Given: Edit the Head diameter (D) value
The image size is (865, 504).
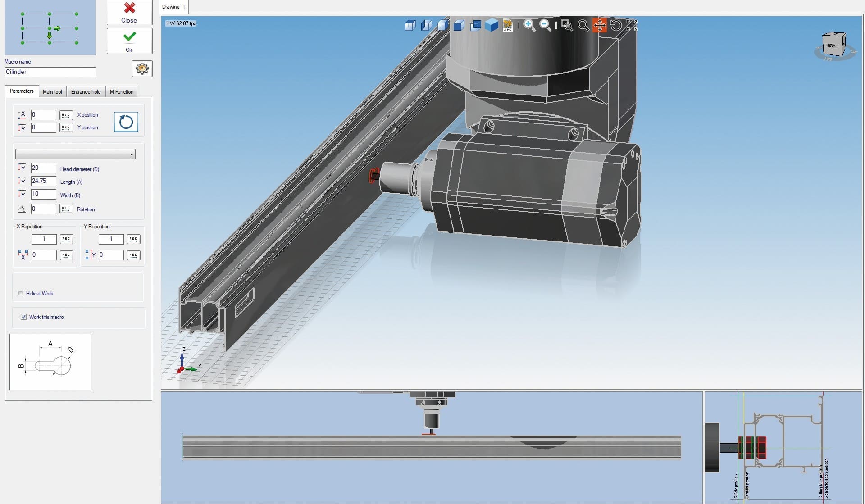Looking at the screenshot, I should pyautogui.click(x=43, y=168).
